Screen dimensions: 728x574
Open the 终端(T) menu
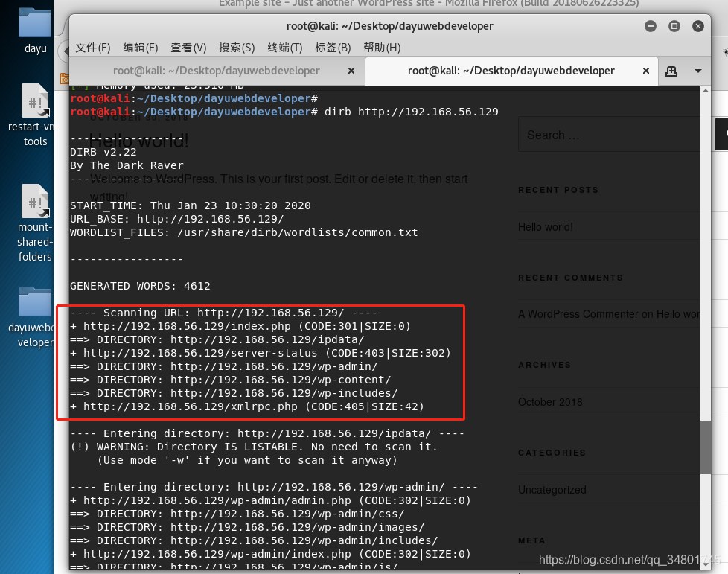coord(285,48)
